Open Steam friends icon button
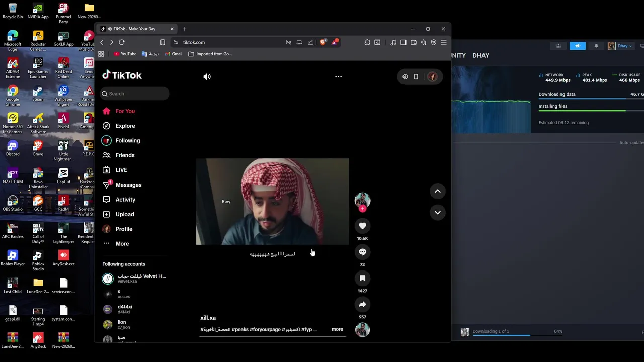Image resolution: width=644 pixels, height=362 pixels. 558,46
